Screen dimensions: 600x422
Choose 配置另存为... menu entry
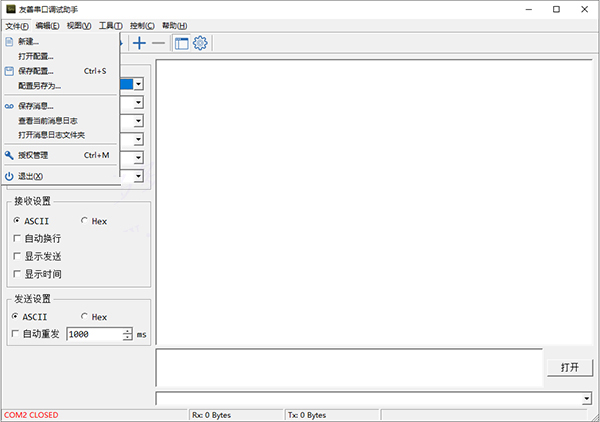pyautogui.click(x=60, y=86)
